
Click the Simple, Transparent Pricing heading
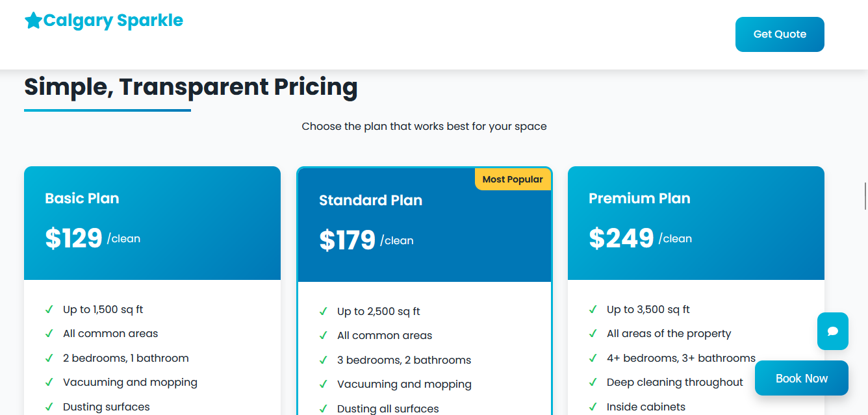pyautogui.click(x=191, y=86)
